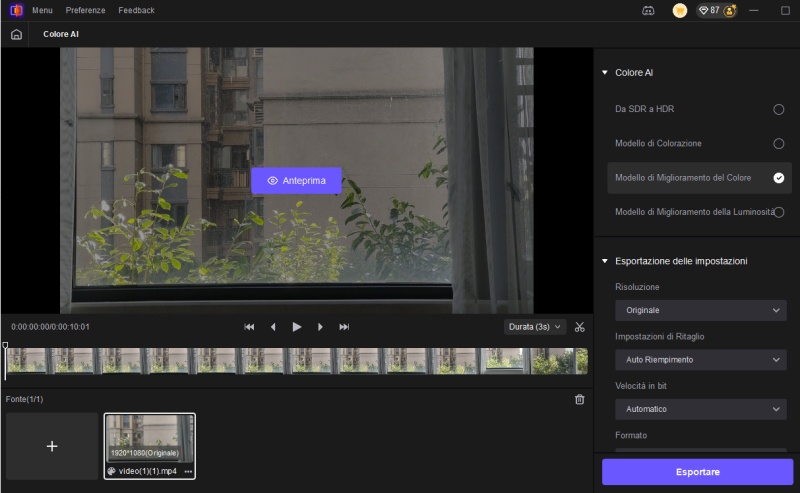Image resolution: width=800 pixels, height=493 pixels.
Task: Open the Discord community icon
Action: (650, 10)
